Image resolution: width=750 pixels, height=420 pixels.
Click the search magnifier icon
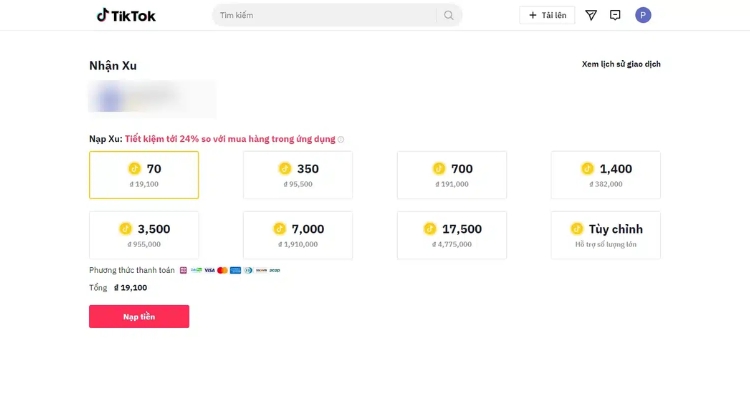(x=449, y=15)
